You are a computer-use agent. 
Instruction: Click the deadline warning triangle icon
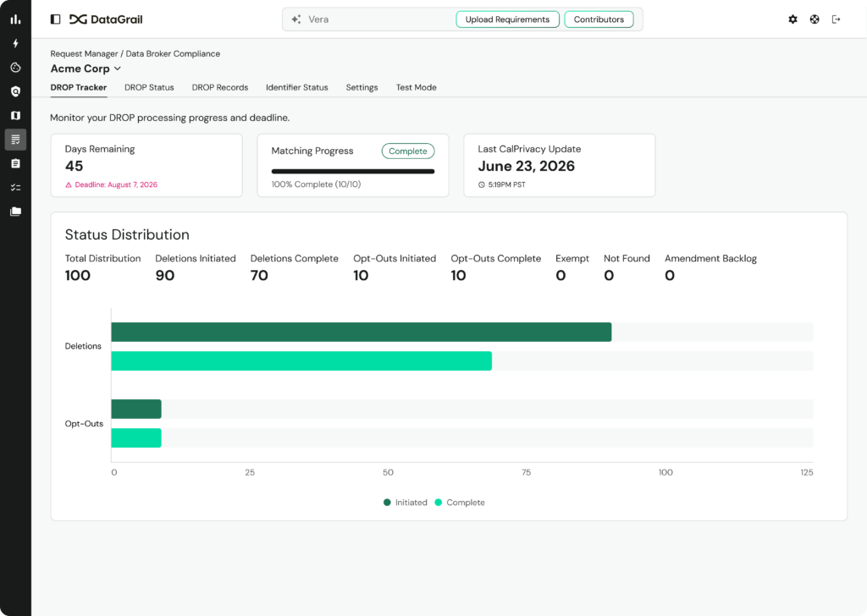click(69, 185)
